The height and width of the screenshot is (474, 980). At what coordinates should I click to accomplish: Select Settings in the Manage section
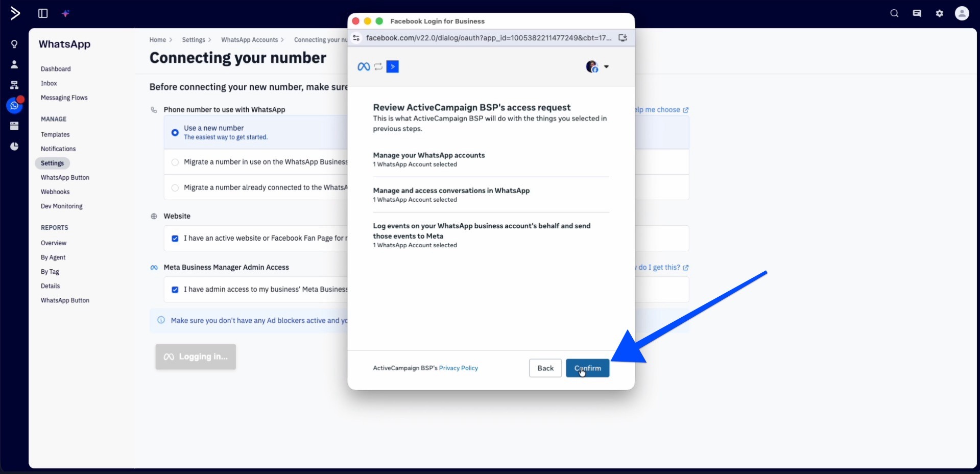53,163
